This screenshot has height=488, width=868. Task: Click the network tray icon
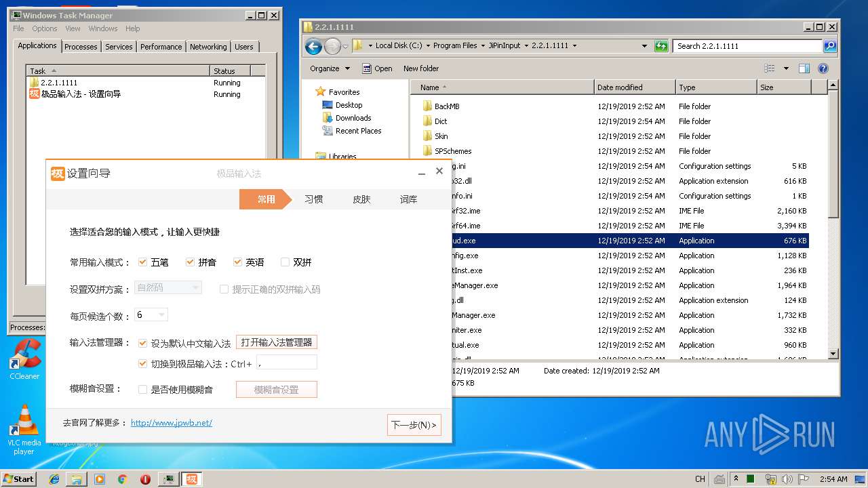coord(770,479)
